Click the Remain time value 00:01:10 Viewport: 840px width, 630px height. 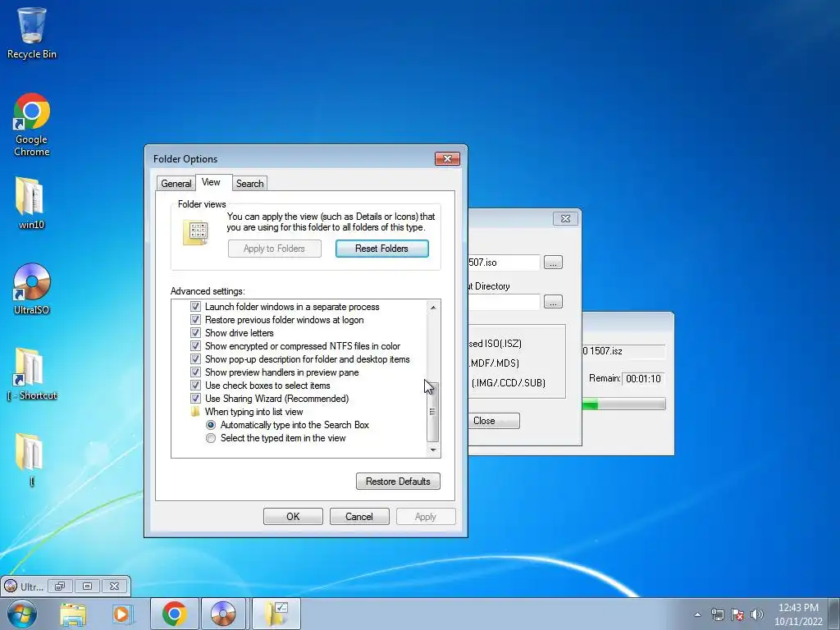(643, 379)
